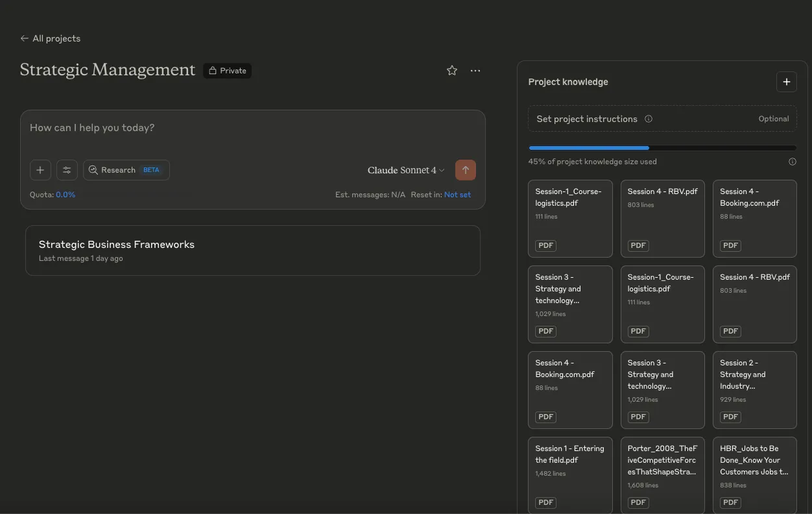Go back via All projects arrow

pos(50,38)
